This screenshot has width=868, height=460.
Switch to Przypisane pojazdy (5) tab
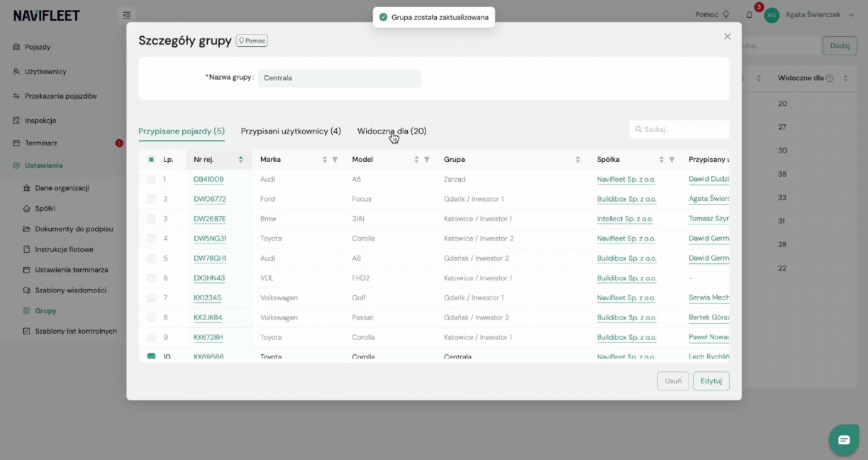click(182, 131)
